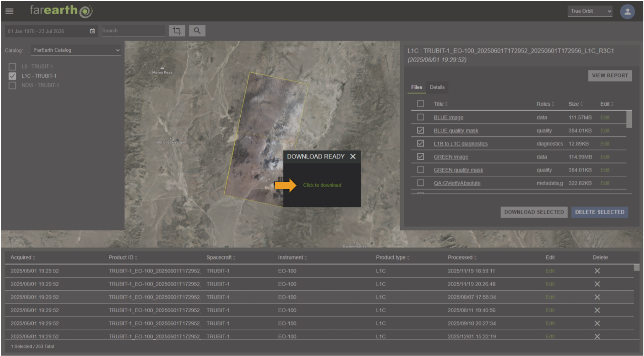644x356 pixels.
Task: Delete the product processed 2025/08/11 19:40:56
Action: tap(597, 310)
